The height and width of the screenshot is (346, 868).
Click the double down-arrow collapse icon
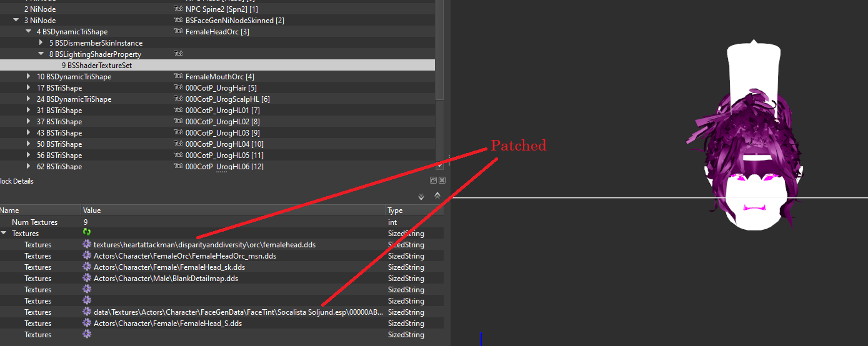421,197
